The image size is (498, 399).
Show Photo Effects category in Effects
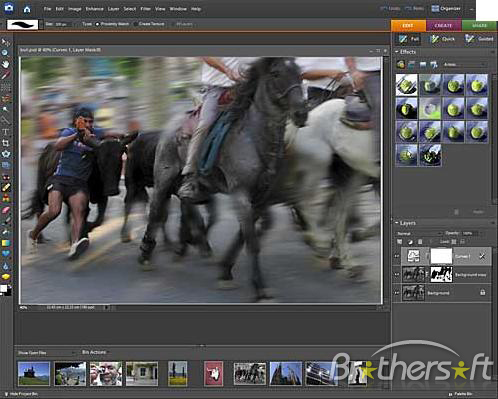(423, 64)
